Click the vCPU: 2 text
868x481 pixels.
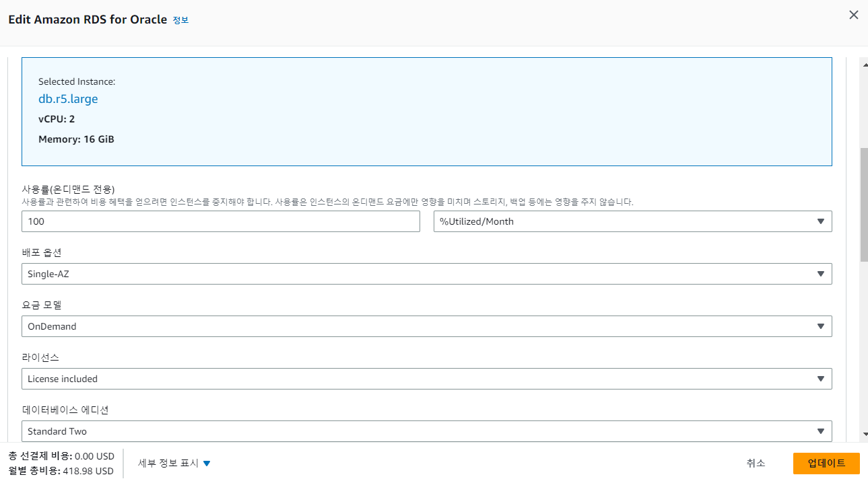click(x=57, y=119)
